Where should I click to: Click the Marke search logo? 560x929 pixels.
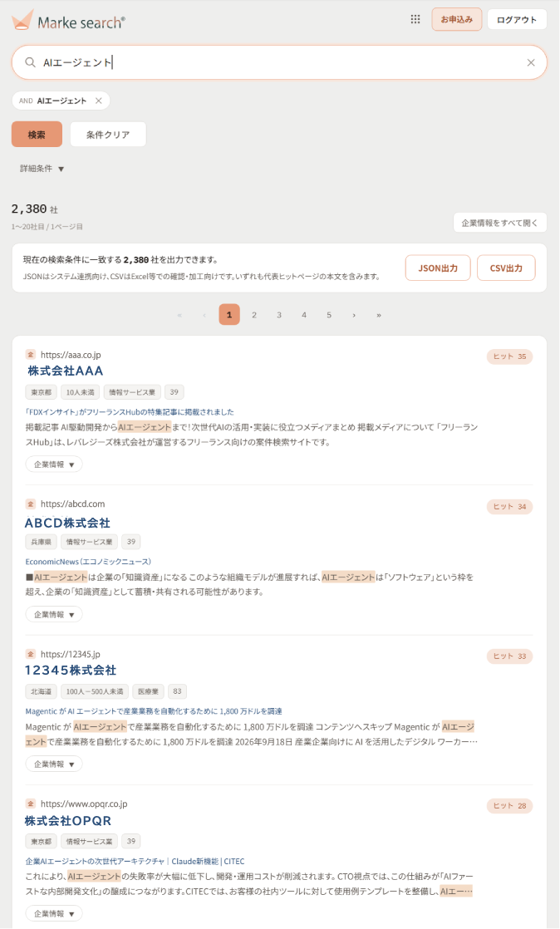click(x=68, y=21)
